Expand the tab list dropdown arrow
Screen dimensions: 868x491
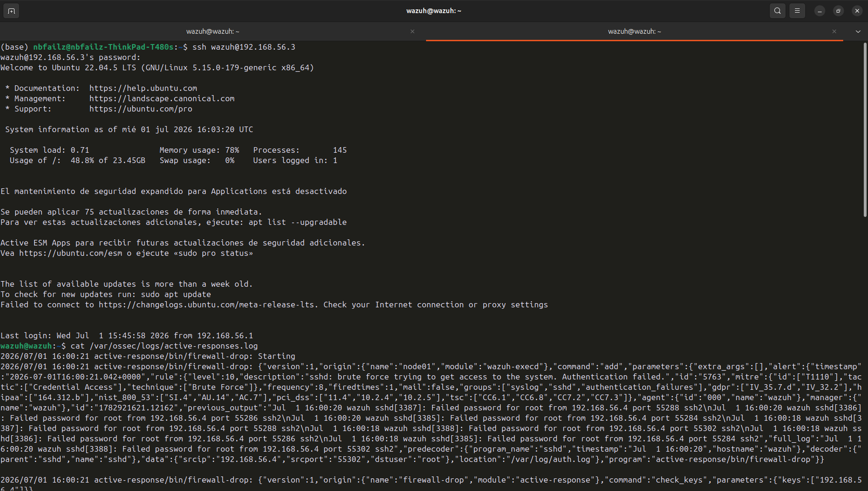(x=858, y=31)
